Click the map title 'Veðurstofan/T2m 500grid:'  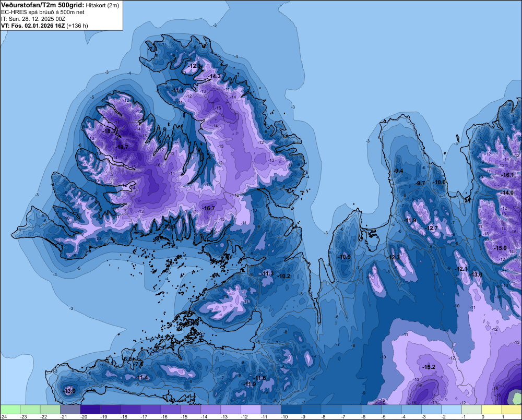click(x=43, y=5)
